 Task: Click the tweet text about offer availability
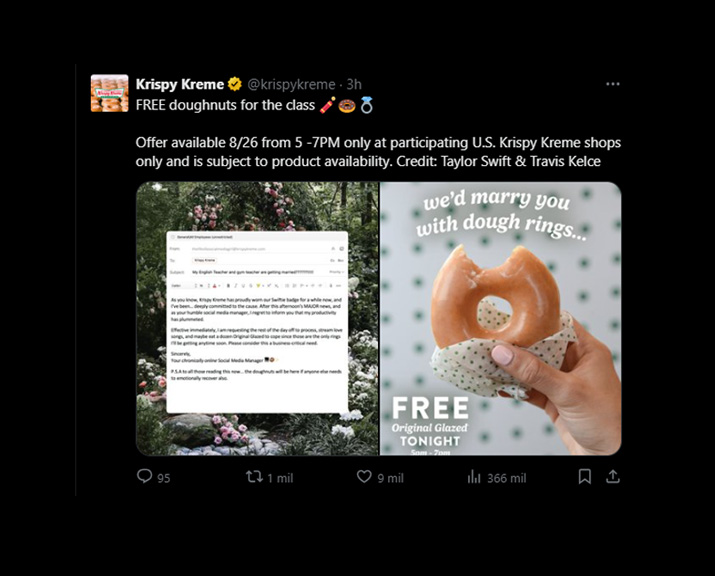(x=378, y=152)
